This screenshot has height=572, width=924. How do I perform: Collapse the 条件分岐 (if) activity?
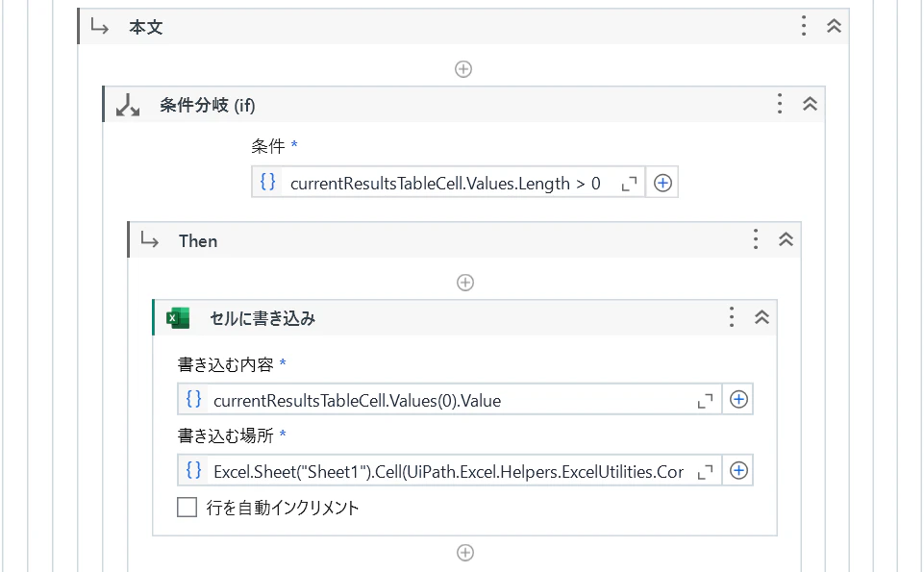pyautogui.click(x=810, y=104)
